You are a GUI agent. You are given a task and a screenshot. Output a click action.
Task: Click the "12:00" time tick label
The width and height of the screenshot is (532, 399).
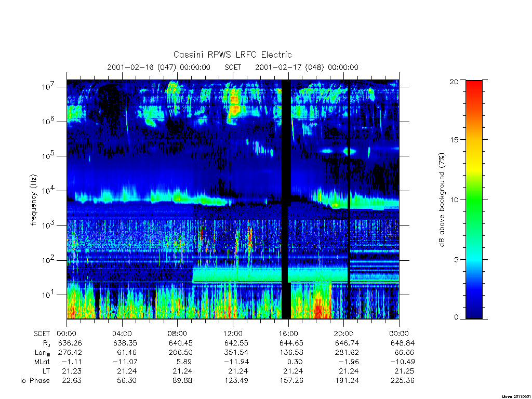(x=233, y=334)
